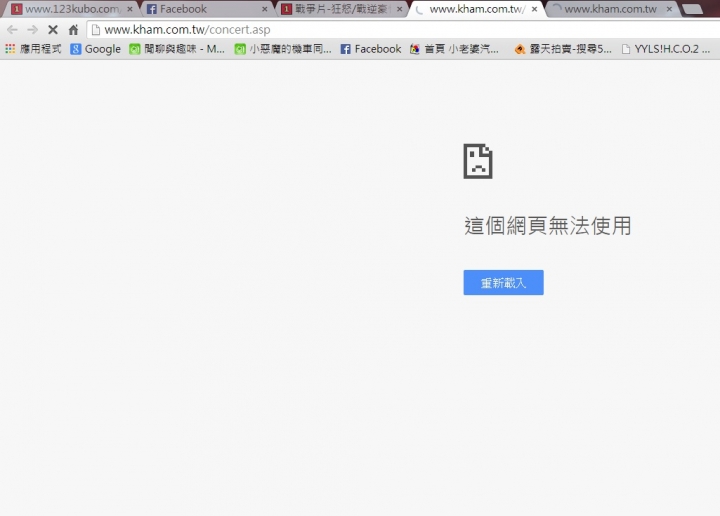Reload the page with the blue 重新載入 button
The width and height of the screenshot is (720, 516).
click(503, 282)
